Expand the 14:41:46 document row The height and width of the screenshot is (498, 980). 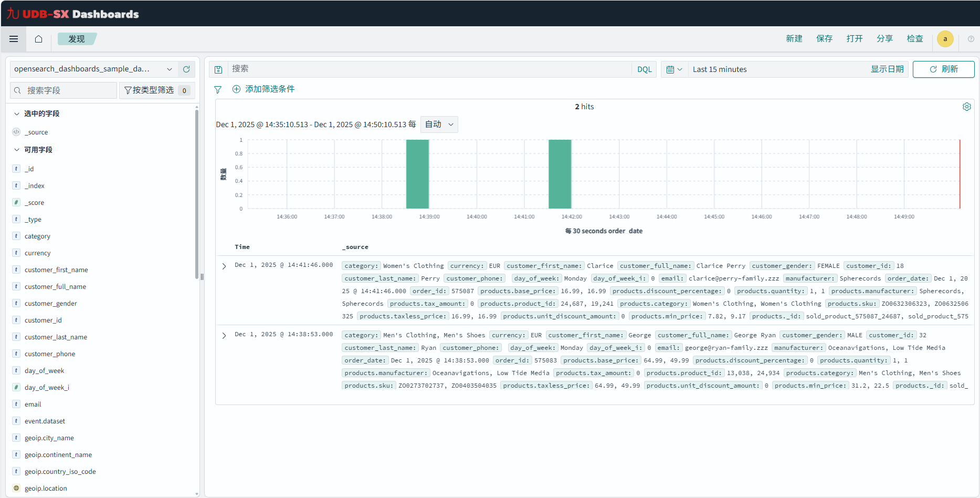(224, 266)
